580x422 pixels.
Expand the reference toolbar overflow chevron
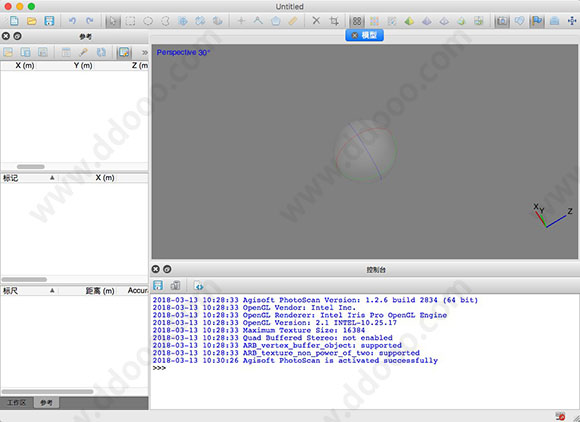click(145, 53)
